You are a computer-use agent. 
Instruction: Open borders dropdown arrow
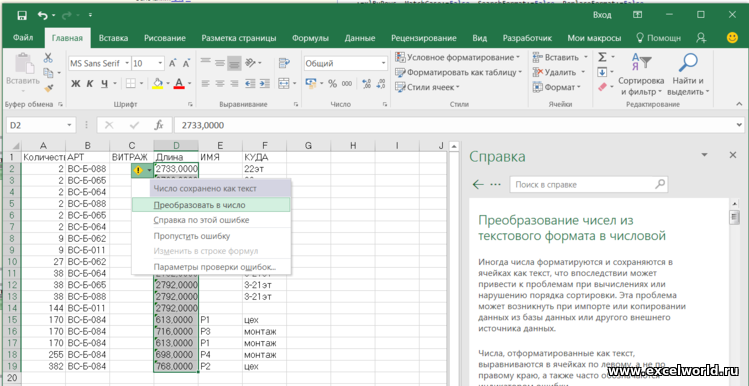click(141, 84)
